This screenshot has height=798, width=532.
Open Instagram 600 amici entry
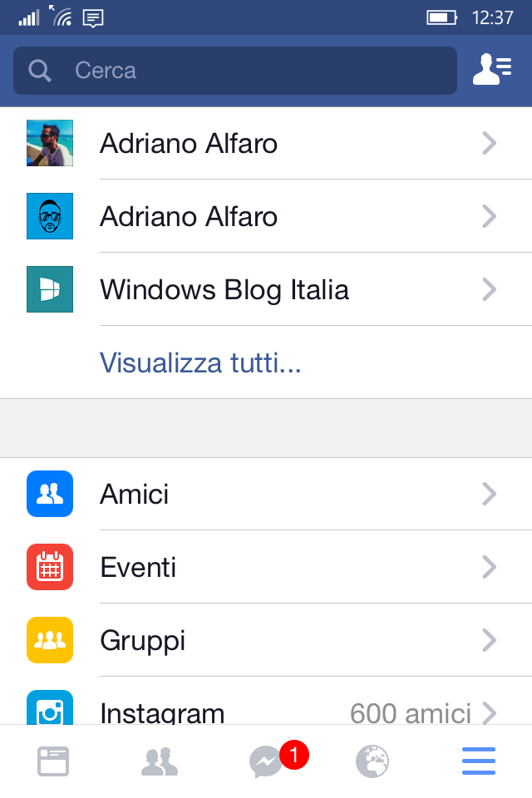click(x=266, y=707)
